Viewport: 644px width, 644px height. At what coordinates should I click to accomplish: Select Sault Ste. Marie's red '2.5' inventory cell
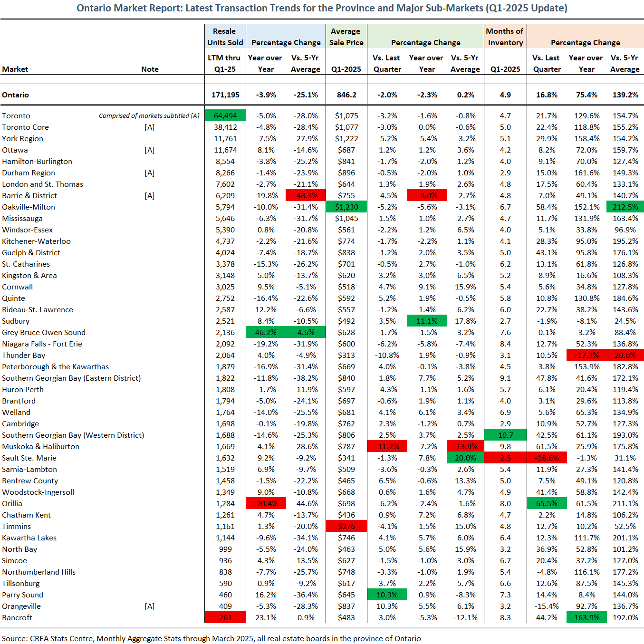[x=505, y=458]
